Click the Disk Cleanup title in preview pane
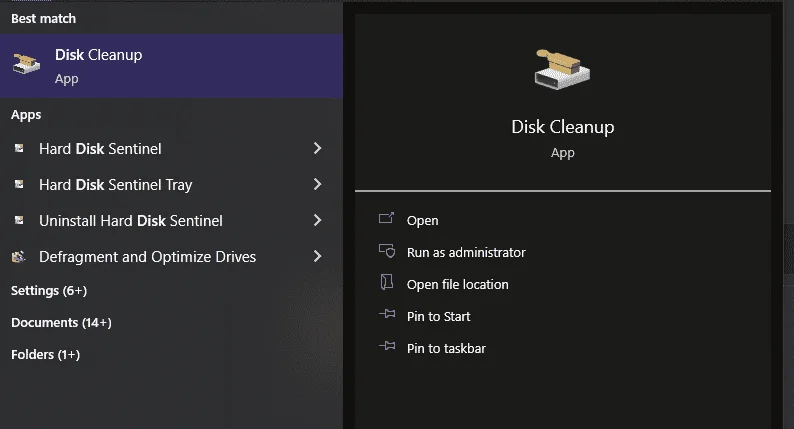794x429 pixels. [563, 127]
